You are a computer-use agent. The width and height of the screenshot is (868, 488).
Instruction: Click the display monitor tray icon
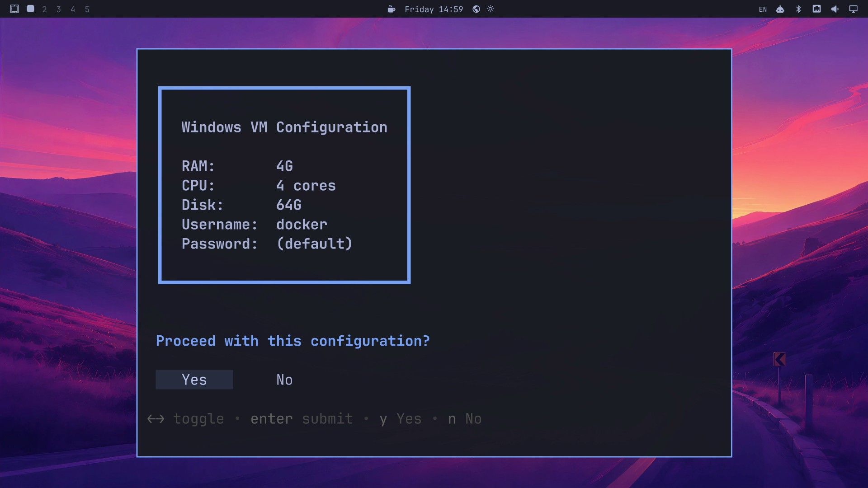tap(853, 9)
